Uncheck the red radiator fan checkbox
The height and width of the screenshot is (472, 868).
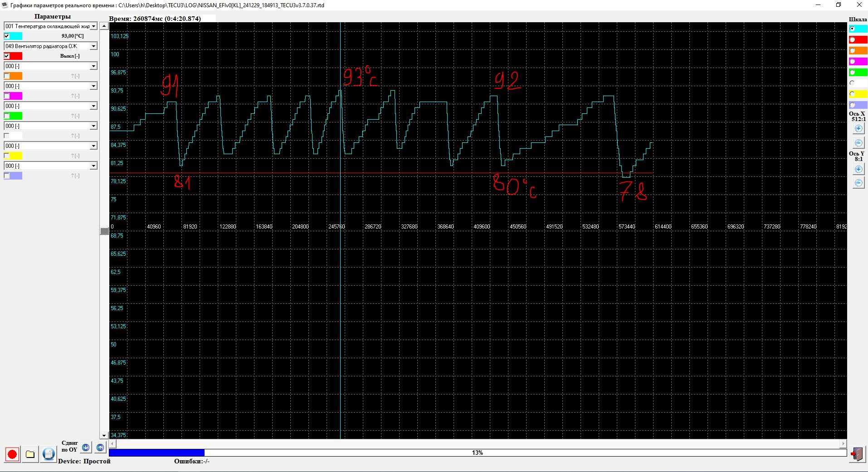tap(7, 56)
